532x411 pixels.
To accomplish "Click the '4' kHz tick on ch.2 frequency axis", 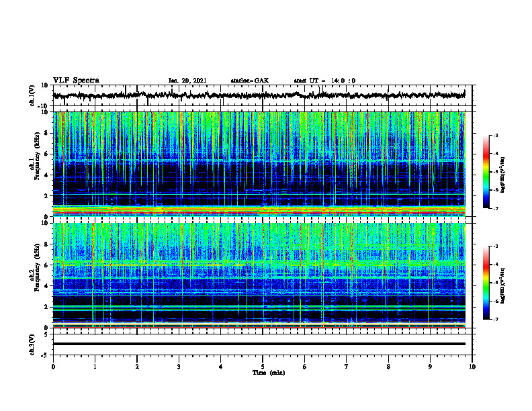I will point(46,286).
